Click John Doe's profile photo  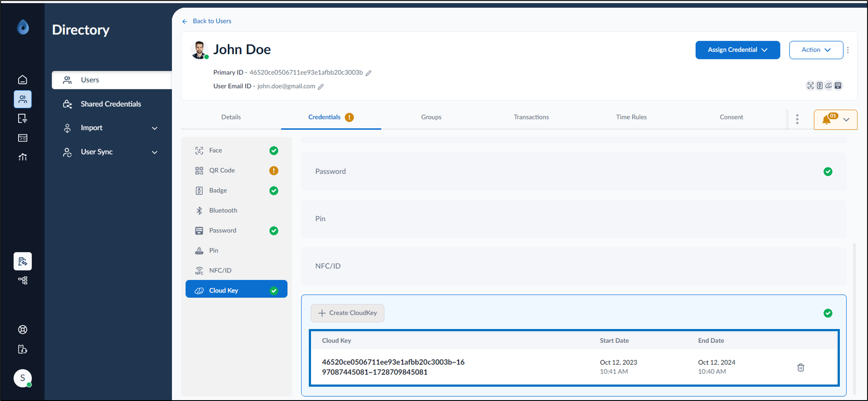199,50
